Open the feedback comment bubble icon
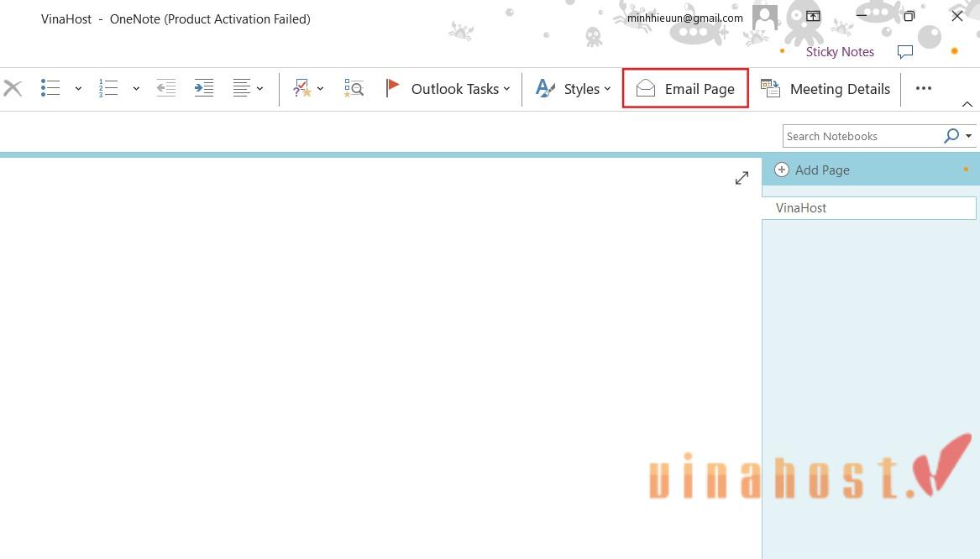The height and width of the screenshot is (559, 980). click(x=905, y=52)
